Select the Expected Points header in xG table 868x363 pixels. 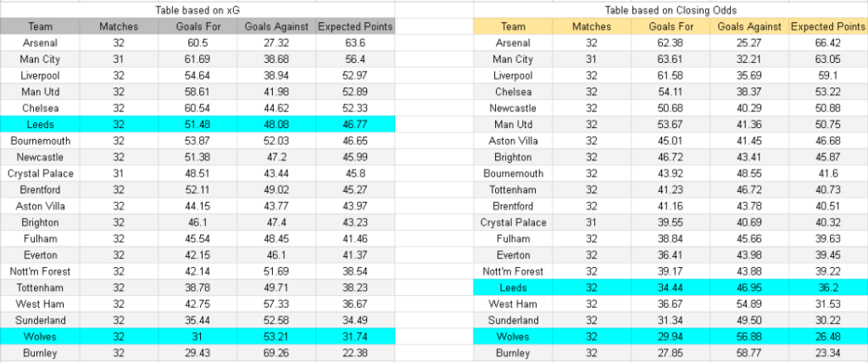(x=355, y=26)
